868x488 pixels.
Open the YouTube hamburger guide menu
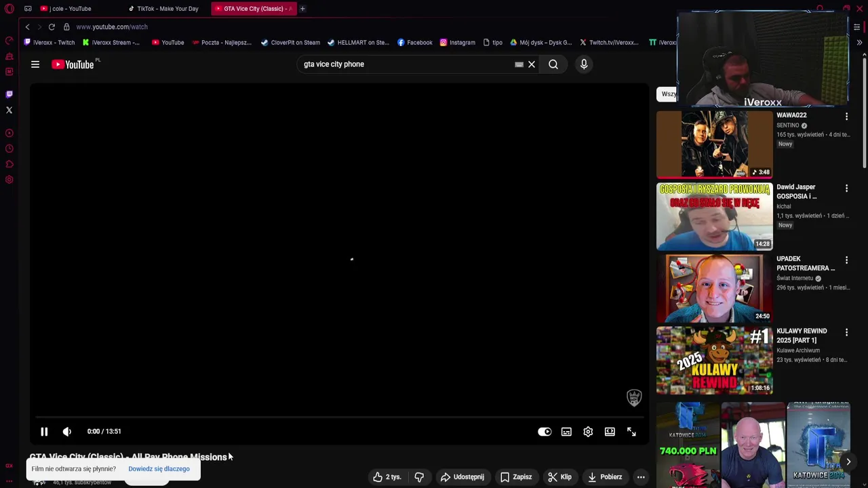(35, 64)
